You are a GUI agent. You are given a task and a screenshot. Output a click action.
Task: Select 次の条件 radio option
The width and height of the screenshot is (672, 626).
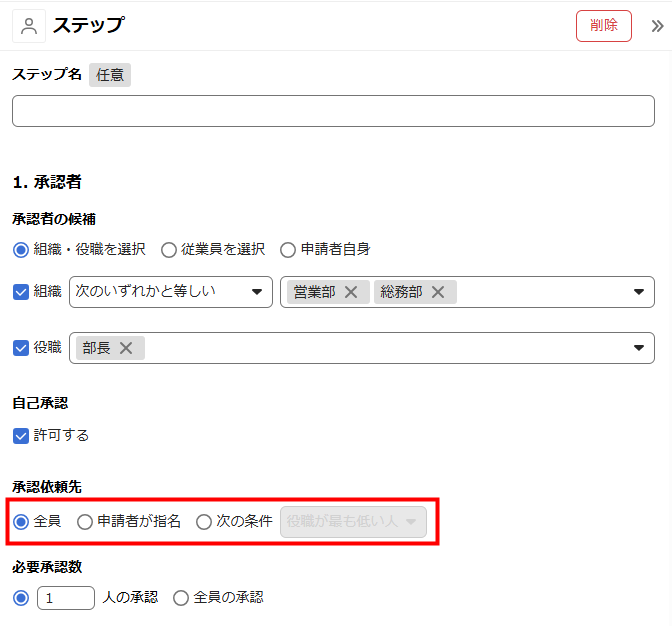tap(204, 521)
